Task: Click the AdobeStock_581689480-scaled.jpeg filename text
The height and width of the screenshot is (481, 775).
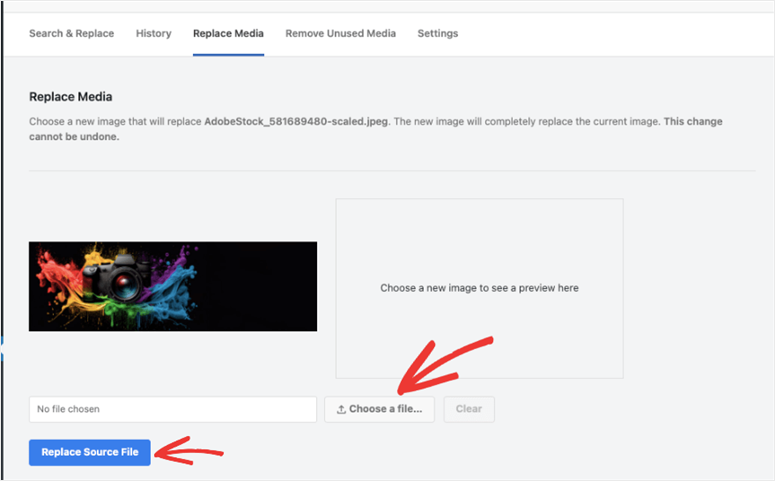Action: coord(297,122)
